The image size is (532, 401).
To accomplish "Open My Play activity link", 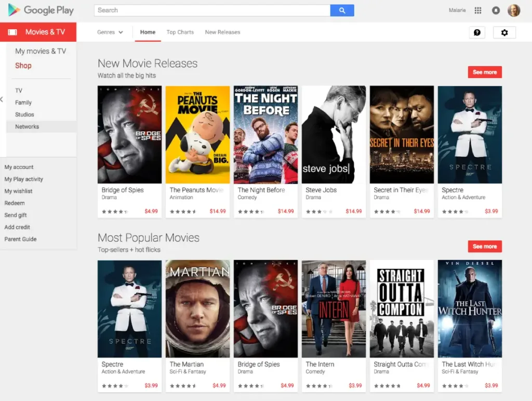I will click(23, 179).
